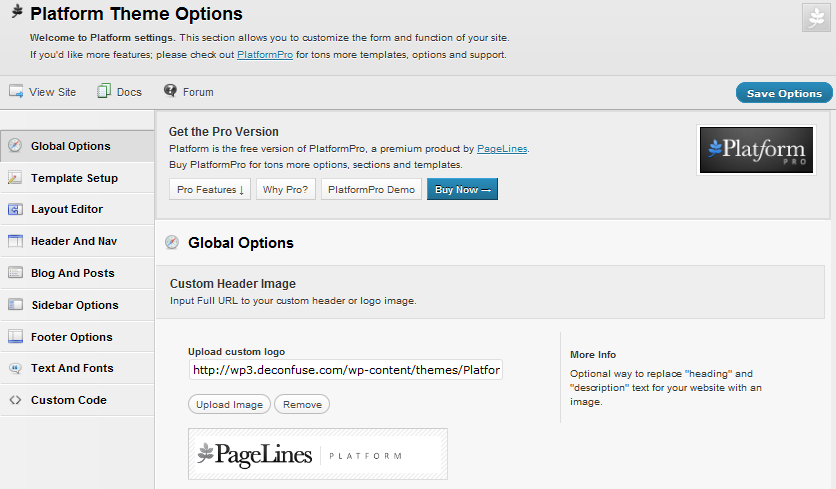Screen dimensions: 836x489
Task: Switch to the Layout Editor tab
Action: coord(77,209)
